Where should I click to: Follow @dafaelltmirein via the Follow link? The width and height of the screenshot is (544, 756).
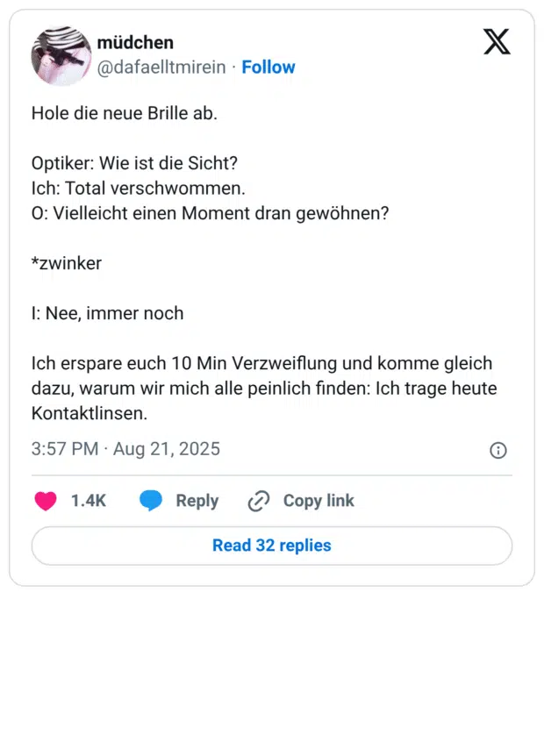pos(268,67)
